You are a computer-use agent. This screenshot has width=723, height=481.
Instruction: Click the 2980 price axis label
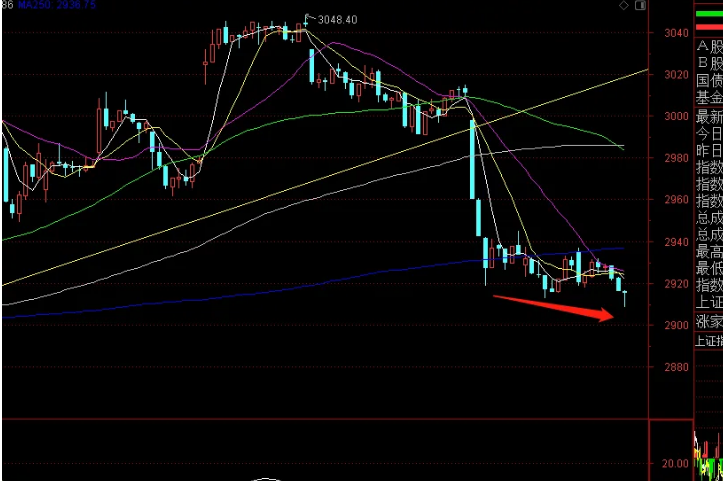[676, 158]
